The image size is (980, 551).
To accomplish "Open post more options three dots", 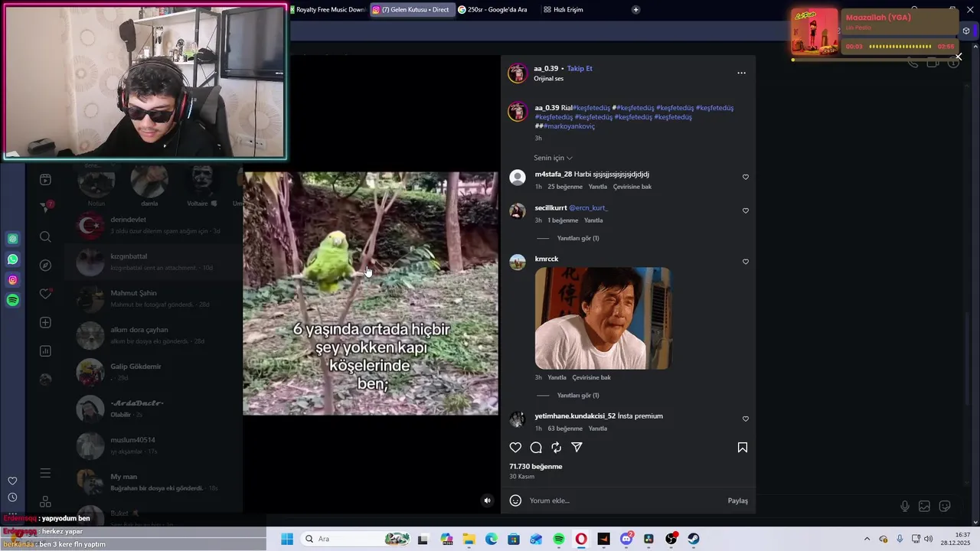I will 741,73.
